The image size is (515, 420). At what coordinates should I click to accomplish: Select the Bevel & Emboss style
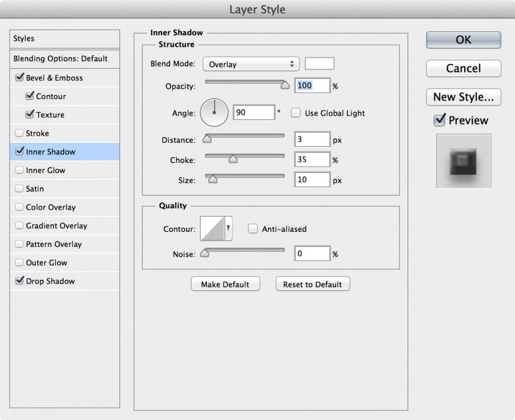pyautogui.click(x=54, y=78)
